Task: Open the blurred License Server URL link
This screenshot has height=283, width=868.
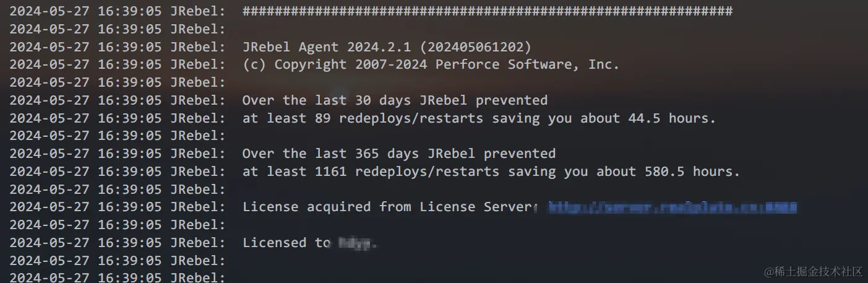Action: click(x=672, y=207)
